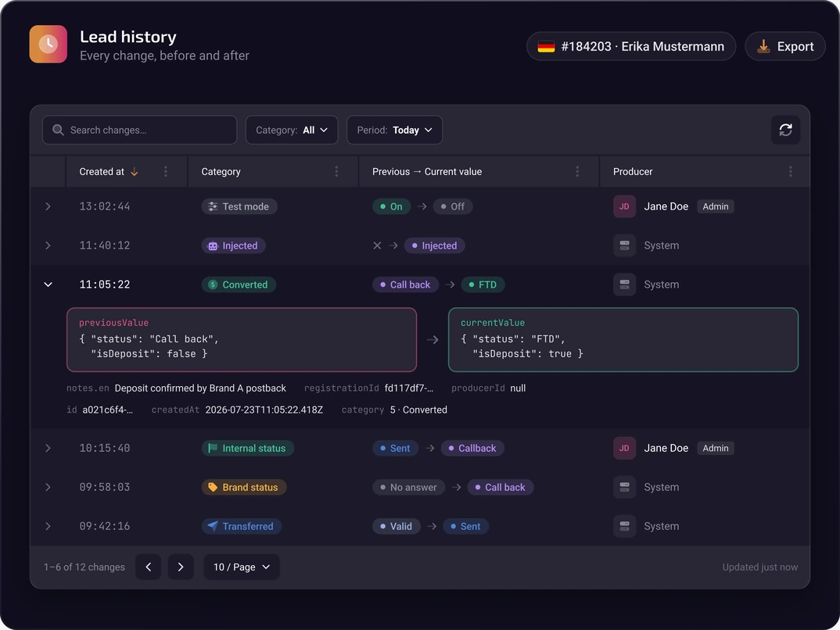Collapse the 11:05:22 row
Image resolution: width=840 pixels, height=630 pixels.
tap(48, 285)
